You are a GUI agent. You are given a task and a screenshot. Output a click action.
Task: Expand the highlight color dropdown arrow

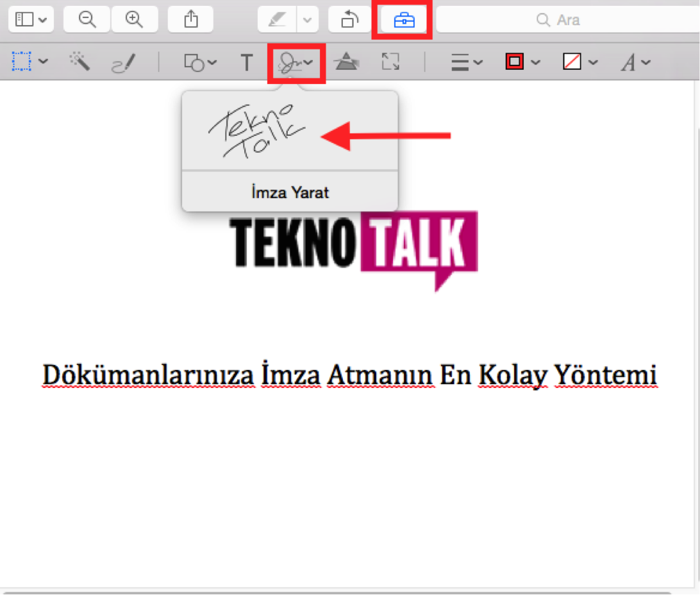point(308,20)
